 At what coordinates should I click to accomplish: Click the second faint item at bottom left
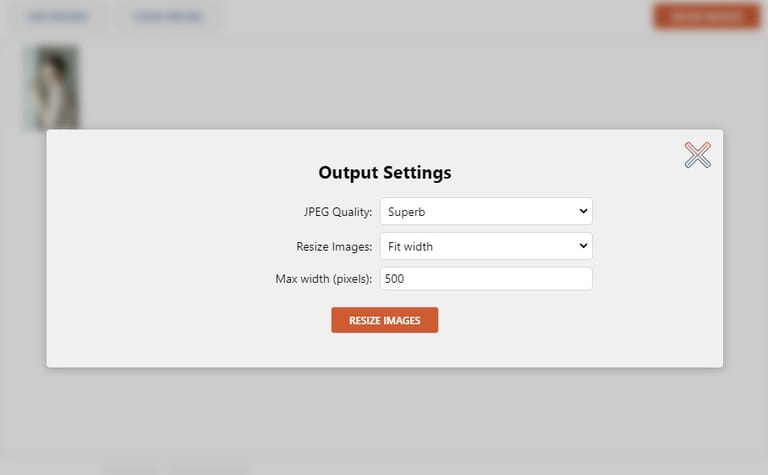pyautogui.click(x=215, y=468)
